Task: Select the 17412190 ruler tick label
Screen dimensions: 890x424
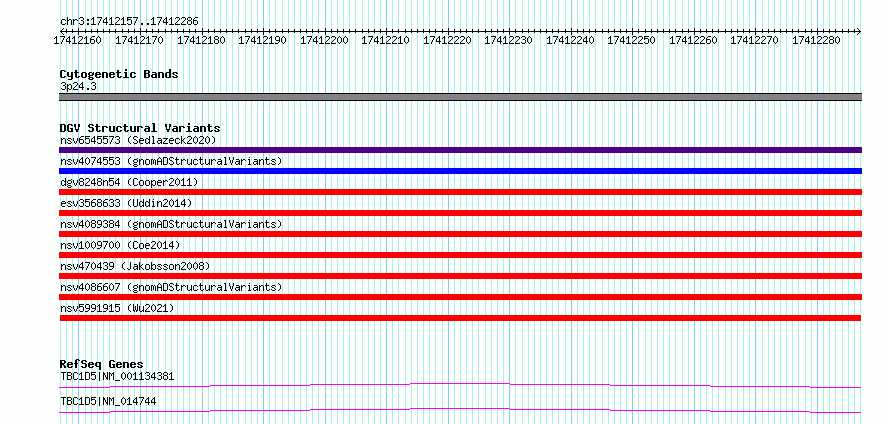Action: [262, 40]
